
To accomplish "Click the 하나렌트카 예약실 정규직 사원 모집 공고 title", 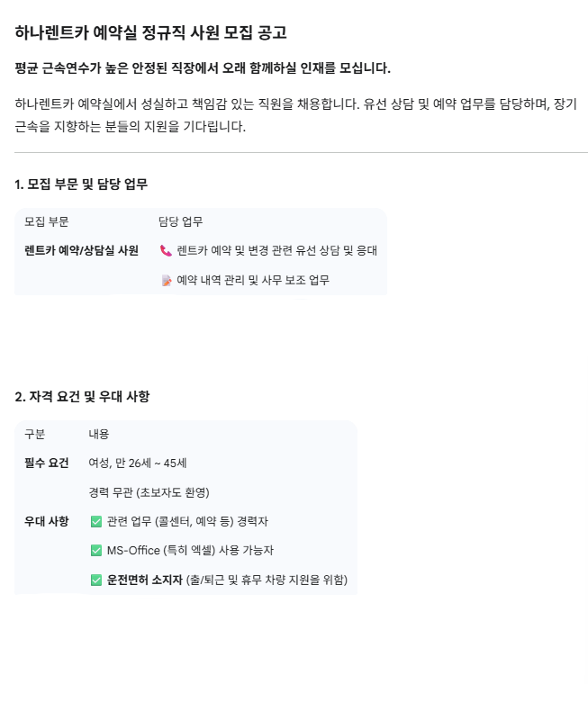I will [x=151, y=33].
